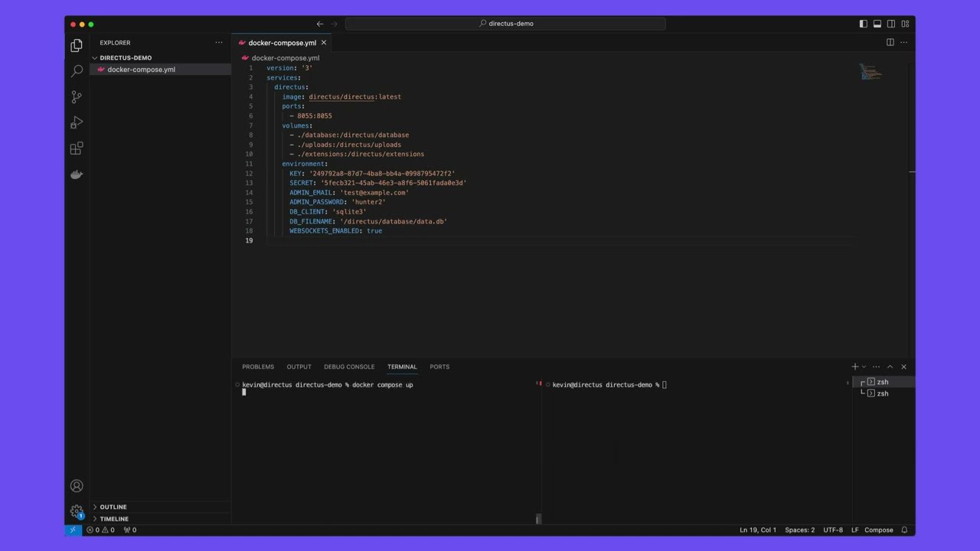Switch to the PORTS tab
The image size is (980, 551).
pos(439,367)
